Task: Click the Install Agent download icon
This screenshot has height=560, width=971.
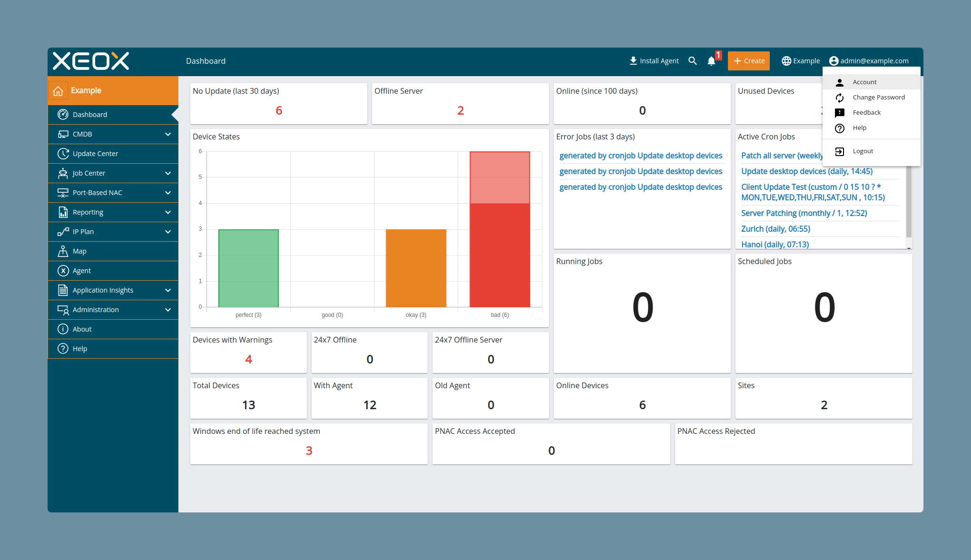Action: pyautogui.click(x=633, y=61)
